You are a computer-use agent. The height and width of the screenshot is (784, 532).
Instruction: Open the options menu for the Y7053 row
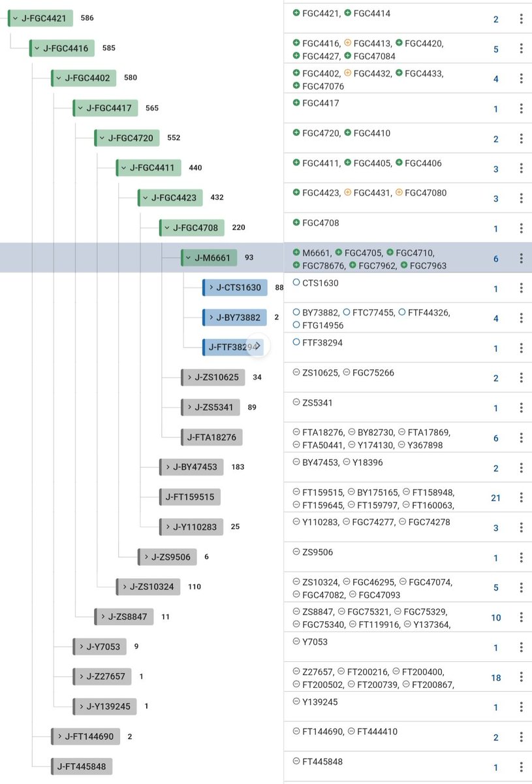click(x=521, y=647)
